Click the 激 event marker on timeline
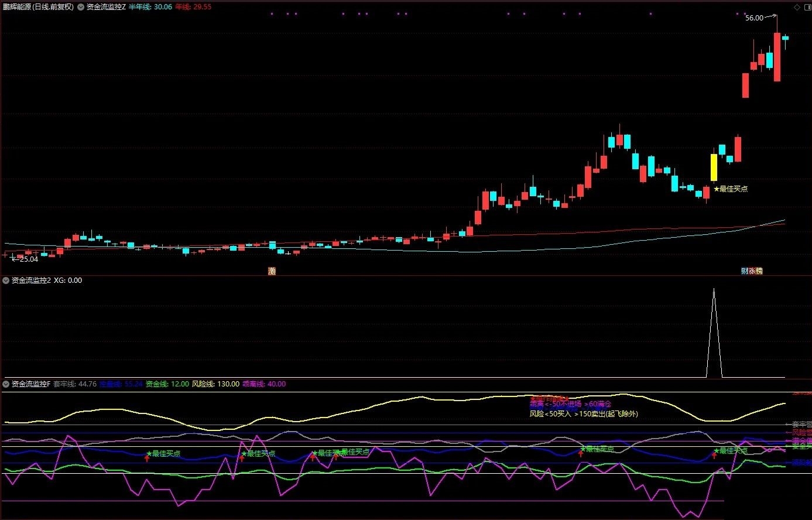 (272, 271)
